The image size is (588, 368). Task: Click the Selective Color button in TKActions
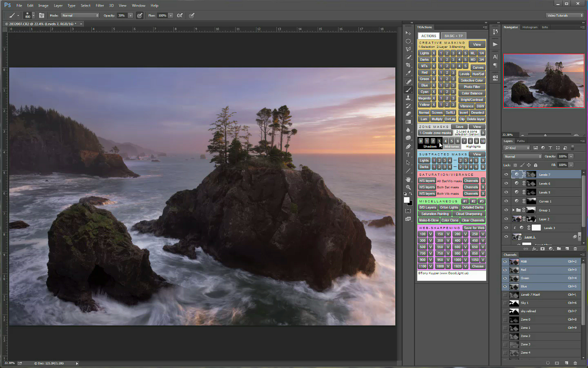(472, 81)
